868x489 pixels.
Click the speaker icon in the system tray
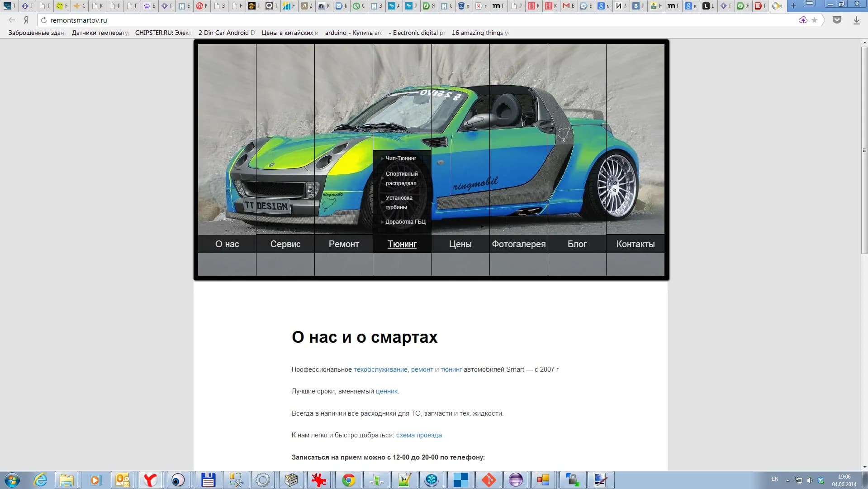(810, 479)
